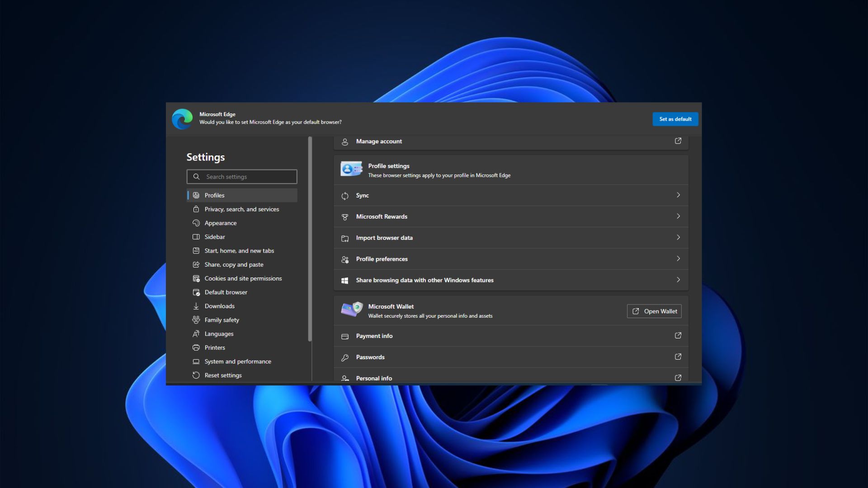The width and height of the screenshot is (868, 488).
Task: Click the Search settings input field
Action: point(241,176)
